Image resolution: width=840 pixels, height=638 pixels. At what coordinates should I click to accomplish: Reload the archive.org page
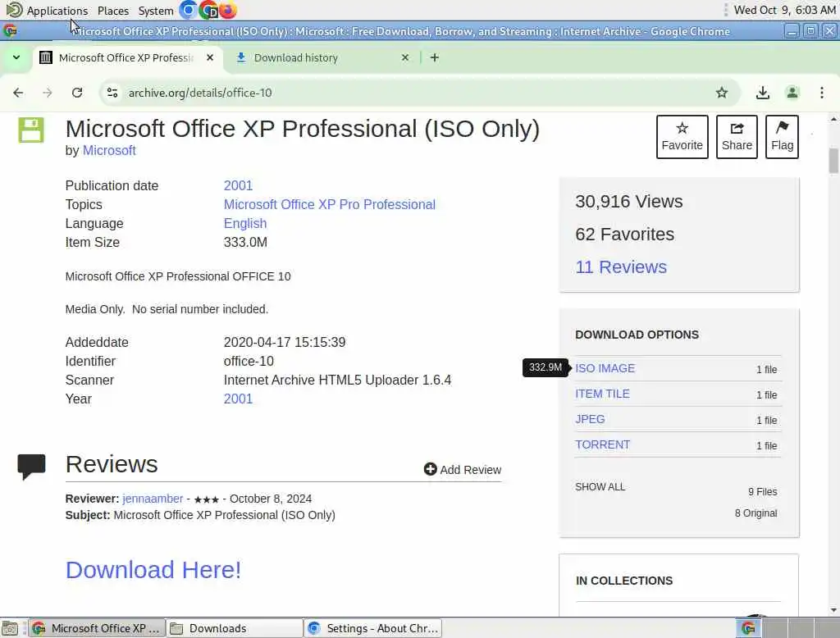click(x=77, y=93)
